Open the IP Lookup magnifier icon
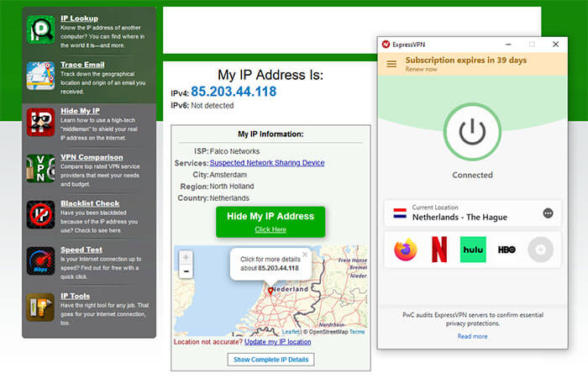This screenshot has width=588, height=379. (x=40, y=29)
